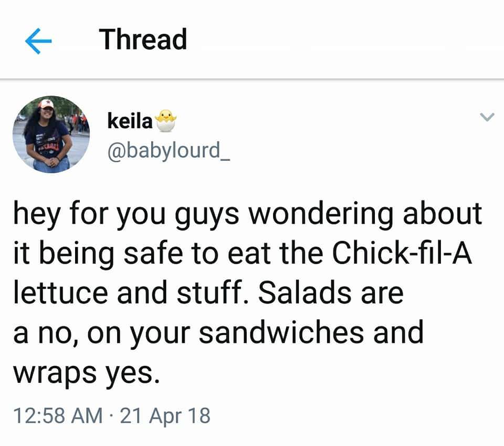Click the word Chick-fil-A in tweet
This screenshot has width=504, height=446.
(402, 253)
